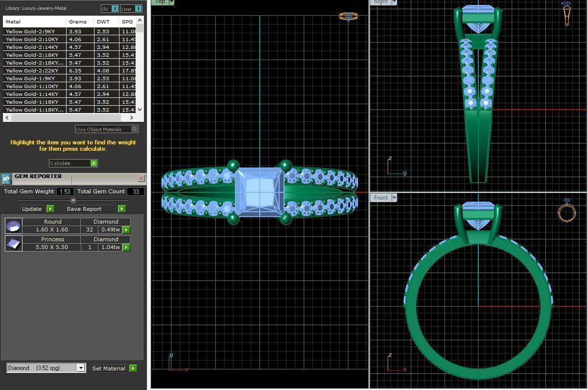Click the Top viewport title tab
This screenshot has width=588, height=390.
pos(160,2)
